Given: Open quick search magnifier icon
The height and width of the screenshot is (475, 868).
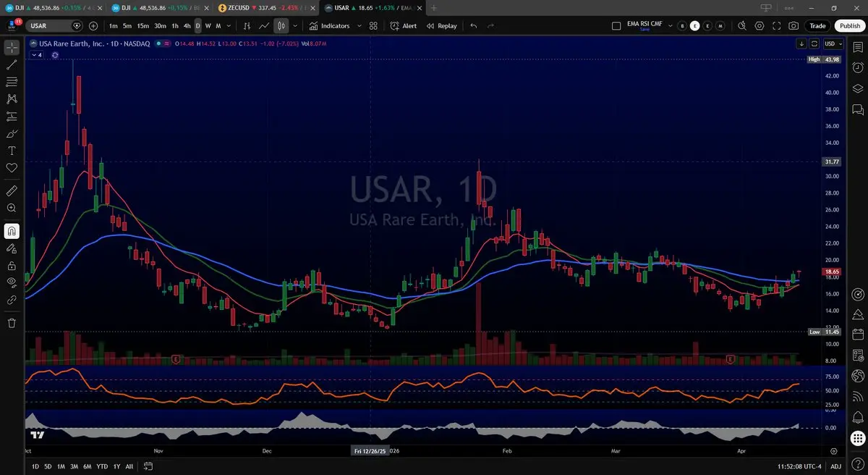Looking at the screenshot, I should click(x=741, y=26).
